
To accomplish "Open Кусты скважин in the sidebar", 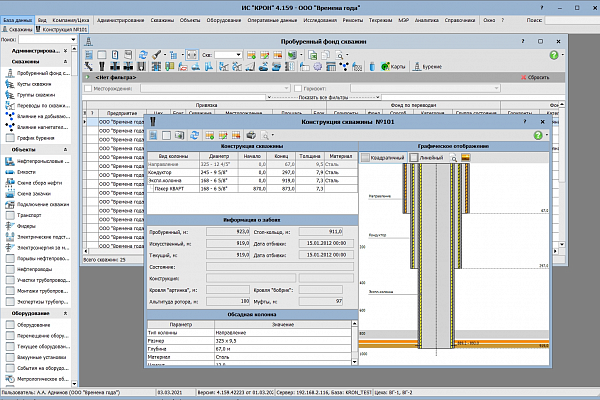I will (28, 84).
